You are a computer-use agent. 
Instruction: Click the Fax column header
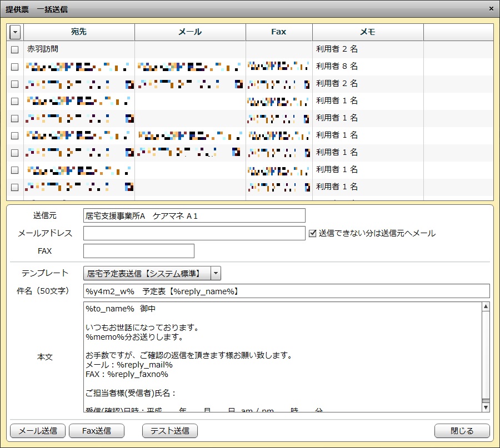click(x=279, y=32)
